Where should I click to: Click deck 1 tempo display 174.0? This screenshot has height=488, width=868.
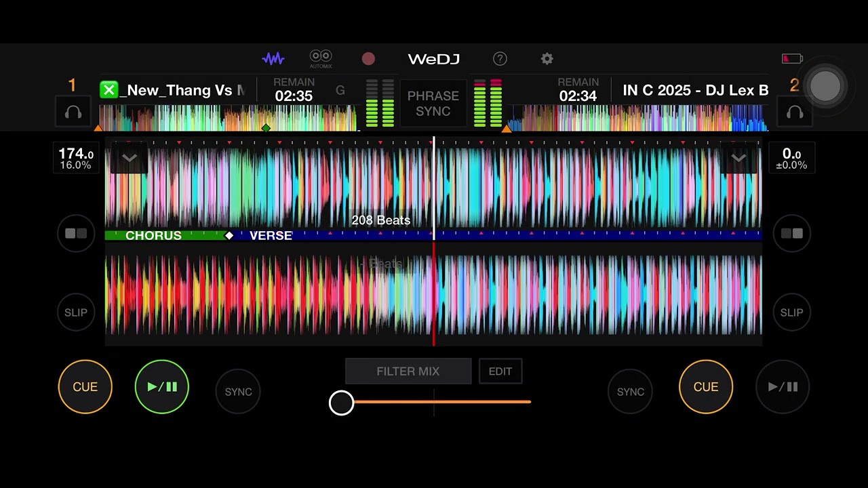[x=76, y=159]
